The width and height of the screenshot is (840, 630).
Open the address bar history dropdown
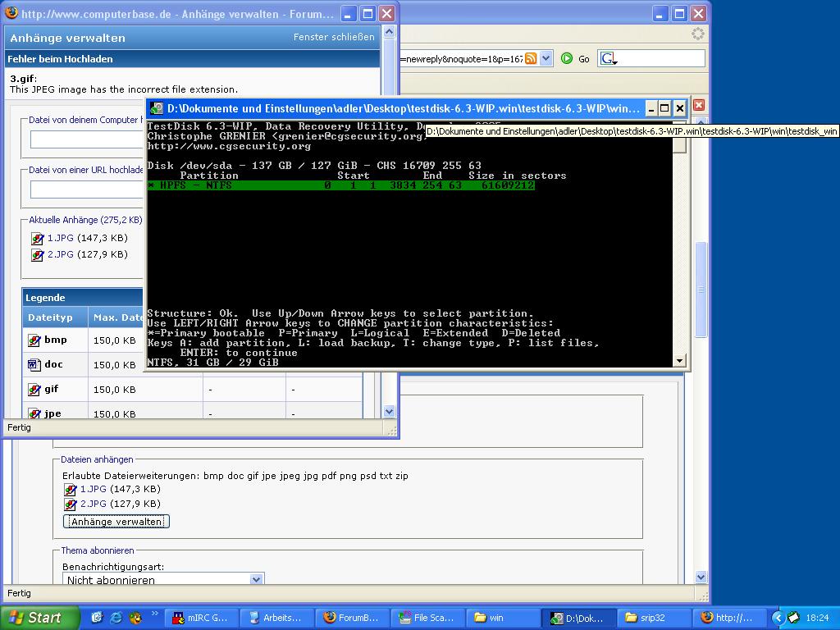point(546,58)
